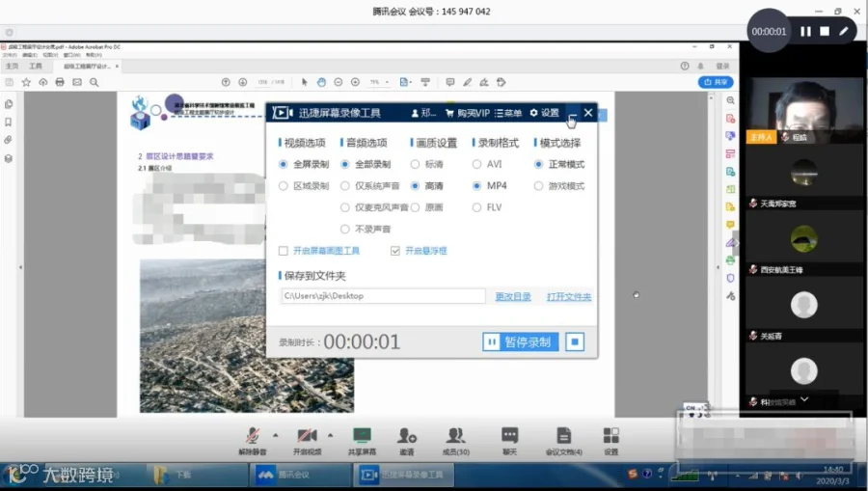Collapse Acrobat right tools pane arrow

(x=718, y=267)
